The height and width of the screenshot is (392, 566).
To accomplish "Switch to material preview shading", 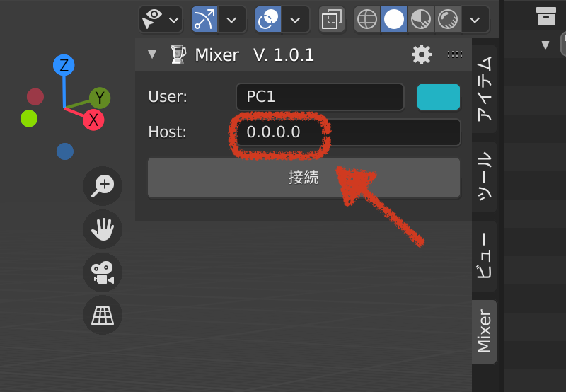I will [x=421, y=19].
